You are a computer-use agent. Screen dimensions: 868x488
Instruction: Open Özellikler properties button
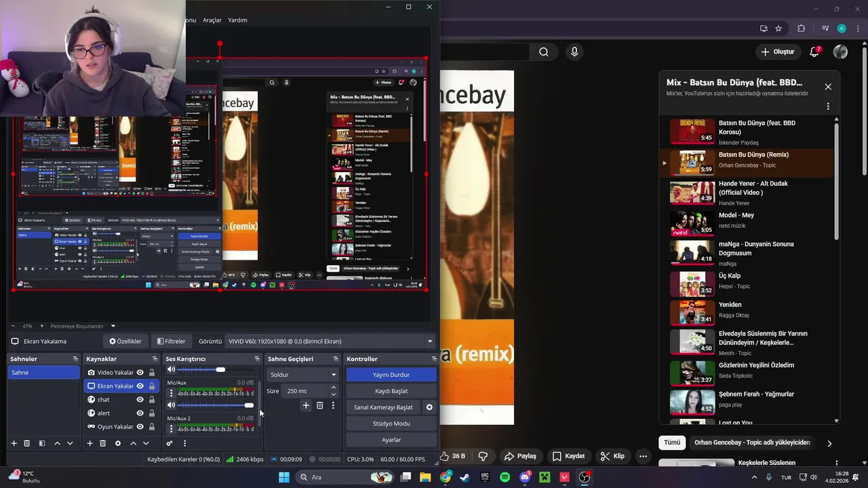pos(125,341)
